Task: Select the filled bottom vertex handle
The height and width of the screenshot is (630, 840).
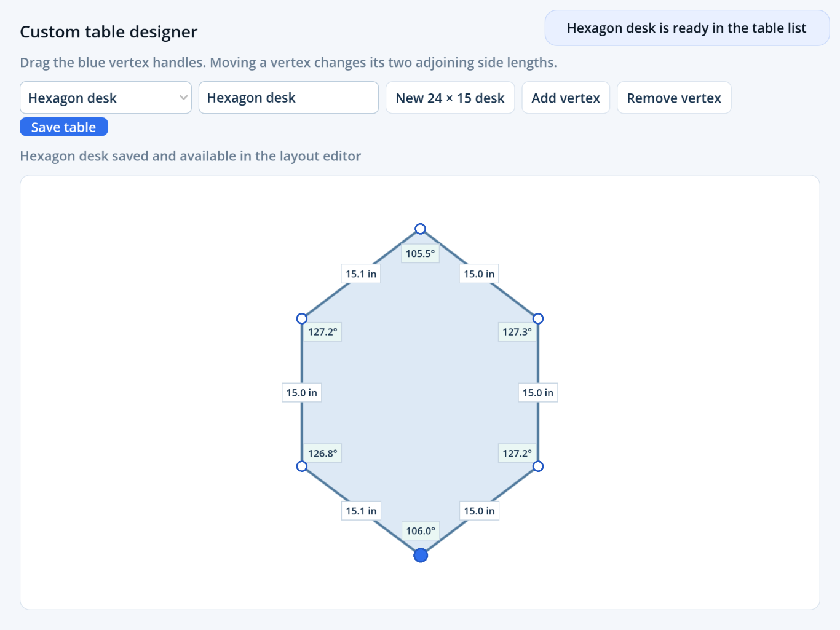Action: pos(421,556)
